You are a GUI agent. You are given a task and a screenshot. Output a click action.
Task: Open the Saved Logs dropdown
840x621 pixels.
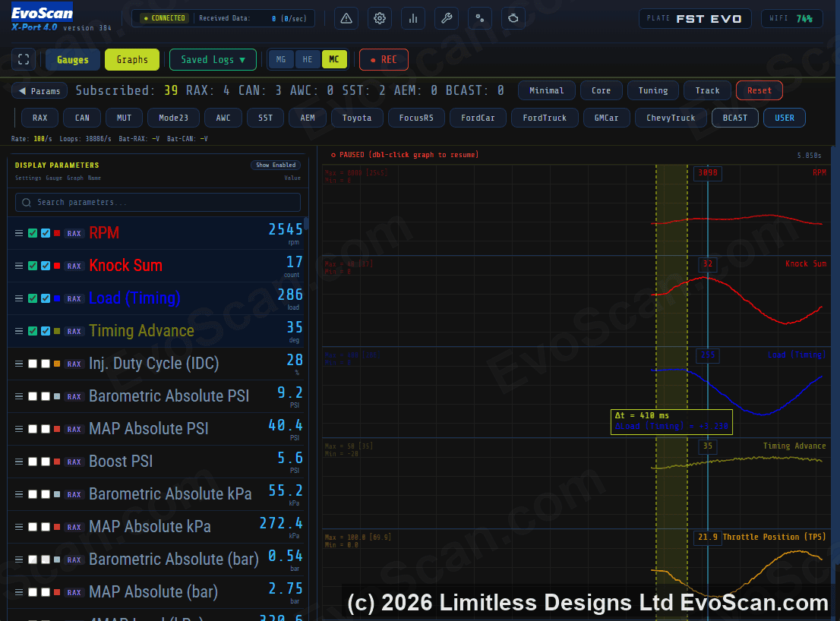(x=213, y=59)
